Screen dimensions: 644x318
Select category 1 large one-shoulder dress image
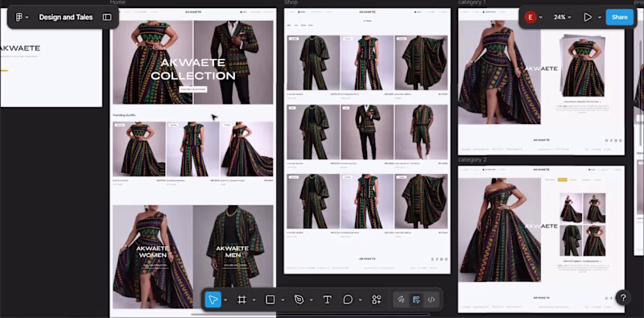pyautogui.click(x=499, y=72)
